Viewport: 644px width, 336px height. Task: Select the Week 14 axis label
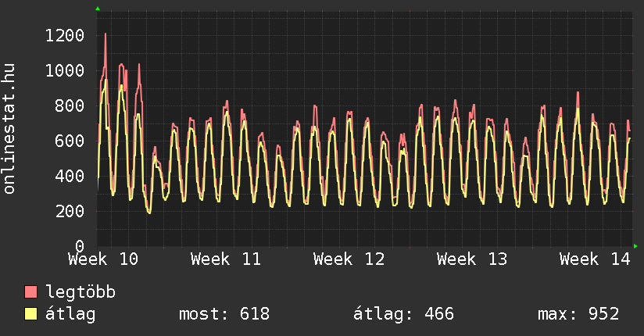pyautogui.click(x=595, y=259)
